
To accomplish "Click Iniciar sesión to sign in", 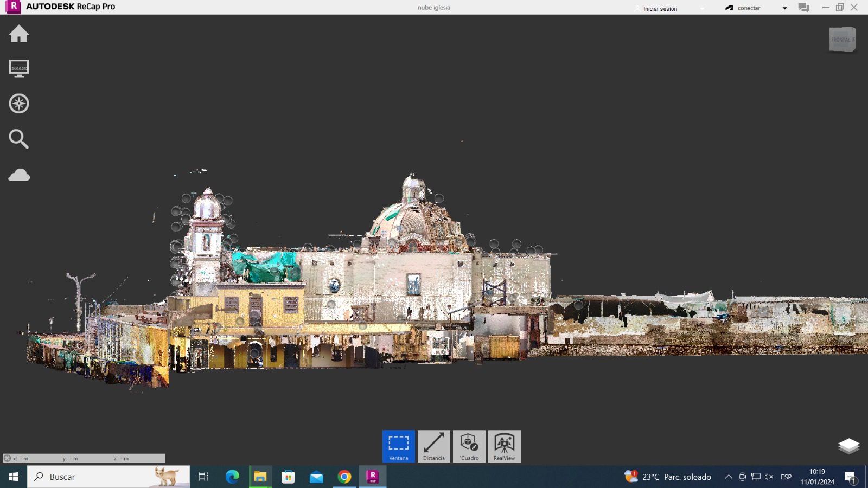I will [x=660, y=9].
